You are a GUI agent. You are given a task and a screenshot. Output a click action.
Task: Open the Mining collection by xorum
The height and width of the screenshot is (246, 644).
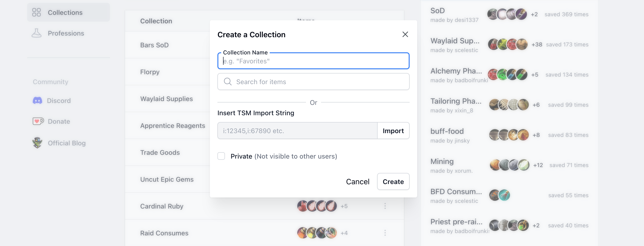tap(442, 161)
